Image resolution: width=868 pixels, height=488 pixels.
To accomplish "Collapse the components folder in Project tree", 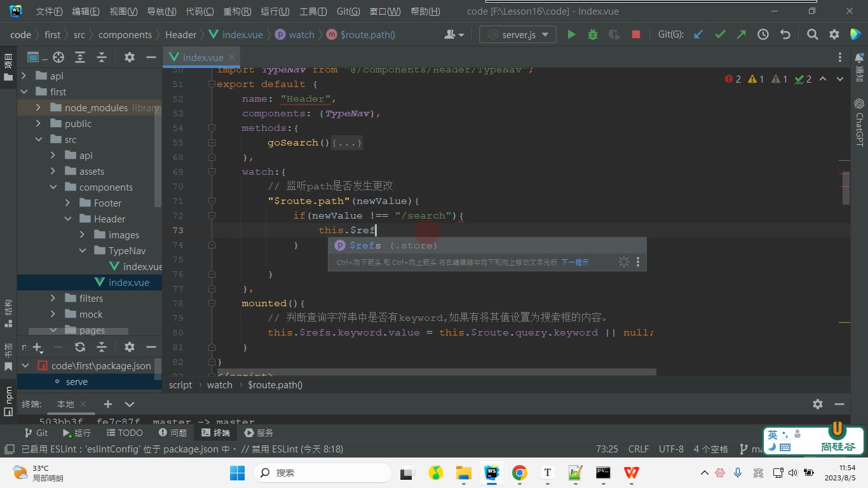I will (x=53, y=187).
